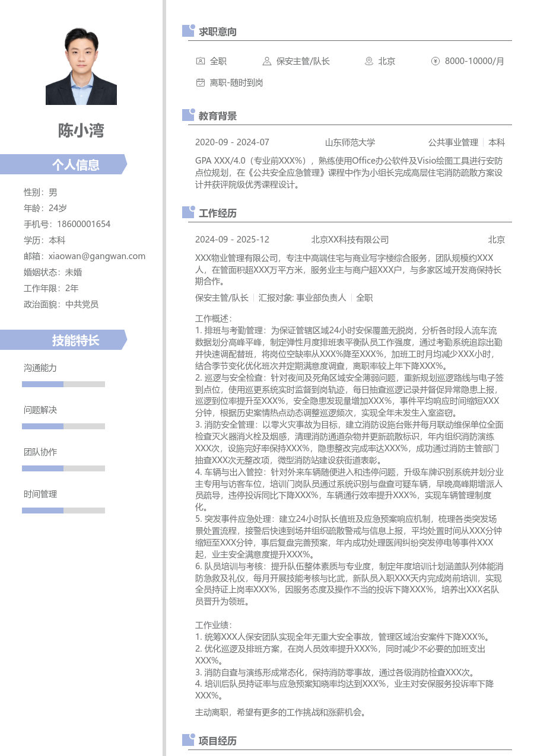Select the 年龄：24岁 line
The height and width of the screenshot is (756, 534).
pos(45,208)
